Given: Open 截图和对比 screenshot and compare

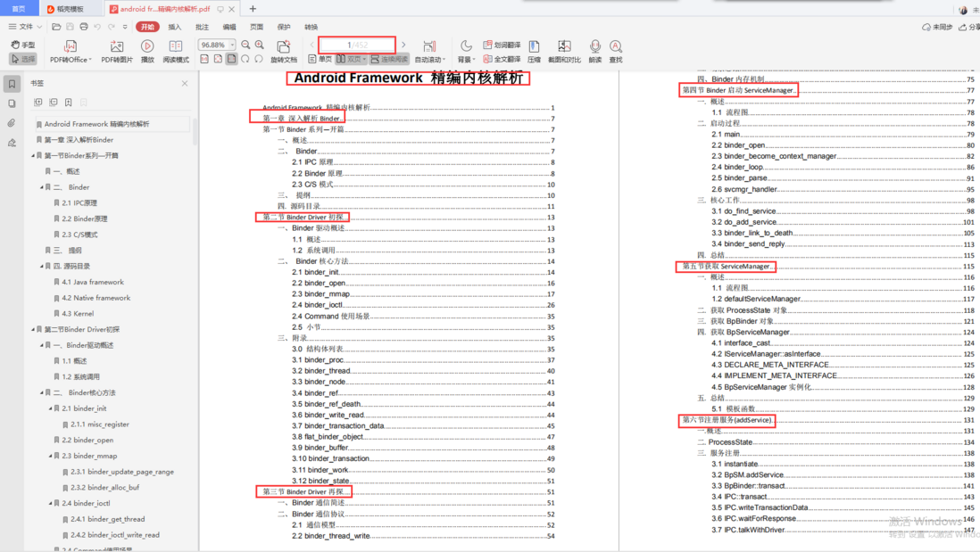Looking at the screenshot, I should [564, 51].
